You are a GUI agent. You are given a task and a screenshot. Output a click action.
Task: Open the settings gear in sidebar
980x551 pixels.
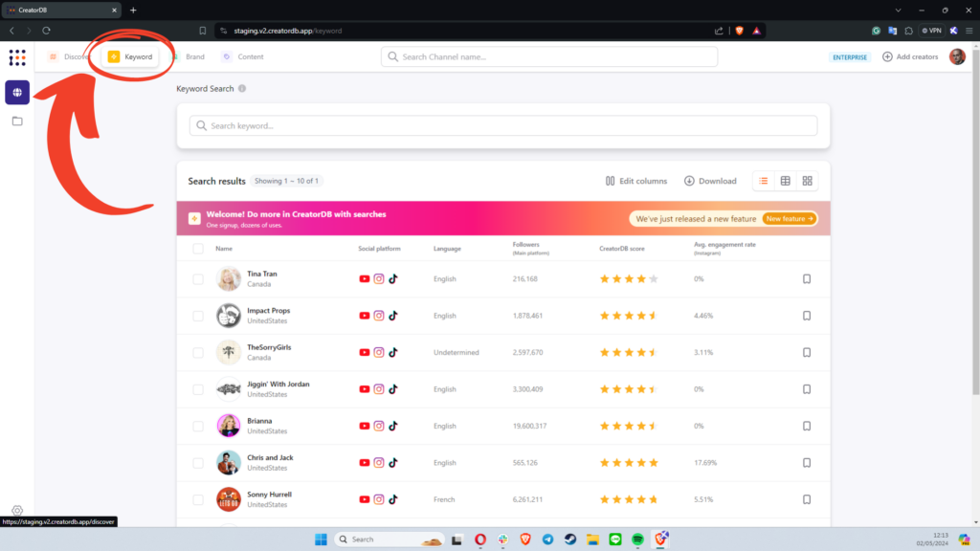pyautogui.click(x=17, y=511)
